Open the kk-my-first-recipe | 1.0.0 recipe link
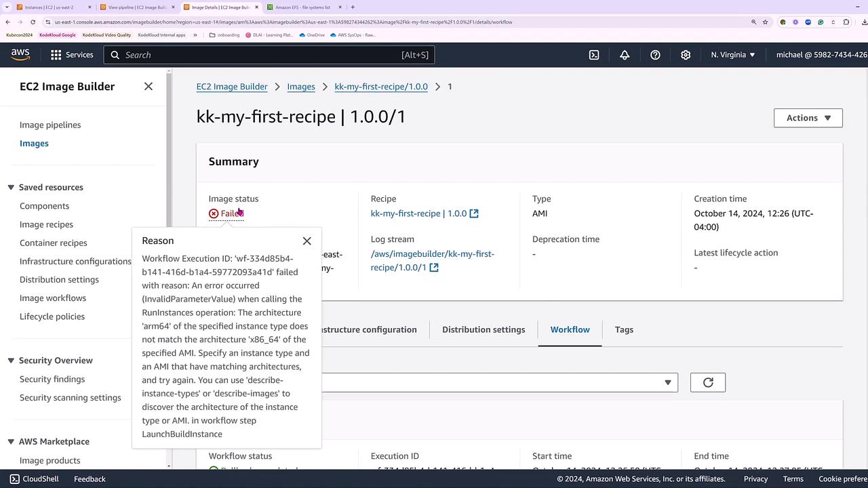The height and width of the screenshot is (488, 868). tap(418, 213)
